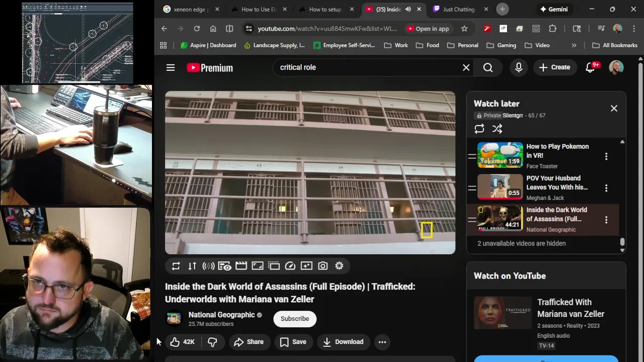This screenshot has width=644, height=362.
Task: Open enhancer settings gear icon
Action: 339,266
